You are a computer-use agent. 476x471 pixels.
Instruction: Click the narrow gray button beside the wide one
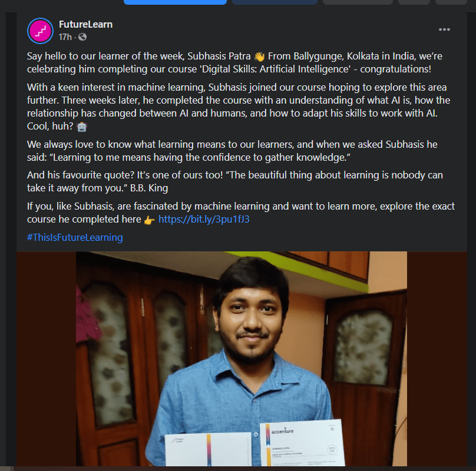(x=414, y=2)
